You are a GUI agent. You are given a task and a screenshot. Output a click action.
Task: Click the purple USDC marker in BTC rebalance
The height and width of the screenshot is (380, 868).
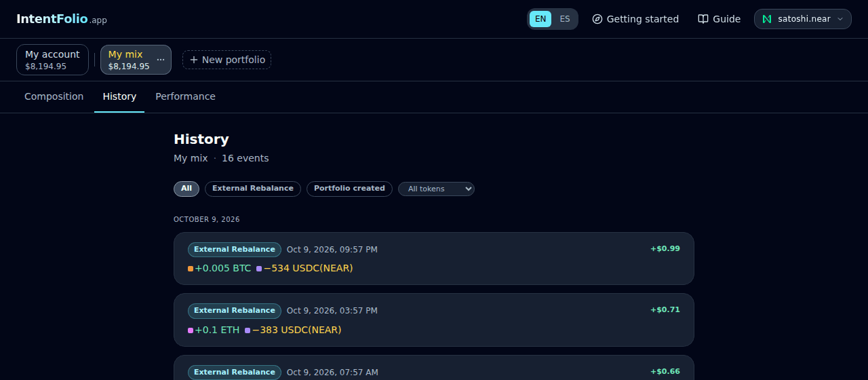coord(259,269)
